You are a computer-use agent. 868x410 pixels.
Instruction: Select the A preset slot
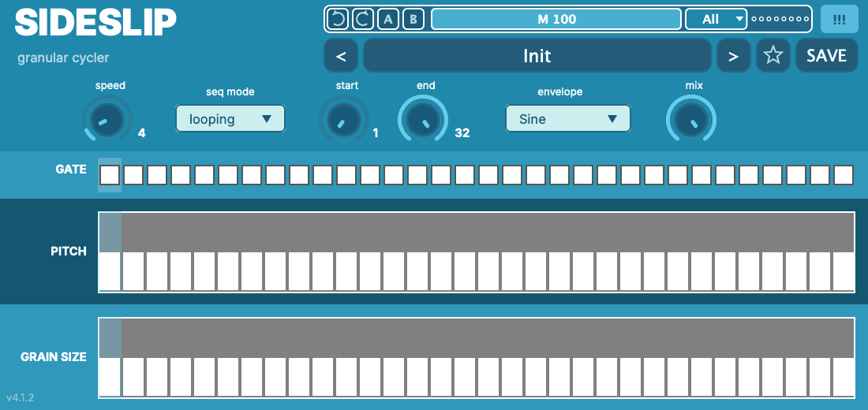[388, 20]
